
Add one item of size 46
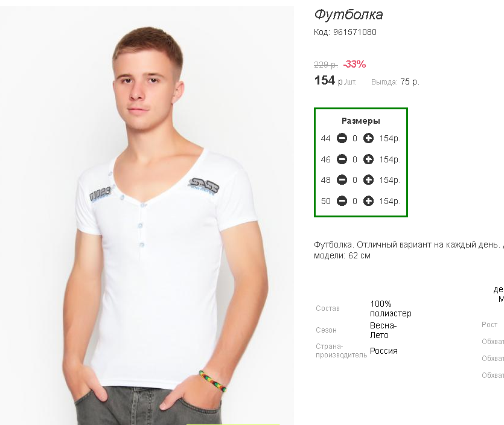pyautogui.click(x=368, y=159)
